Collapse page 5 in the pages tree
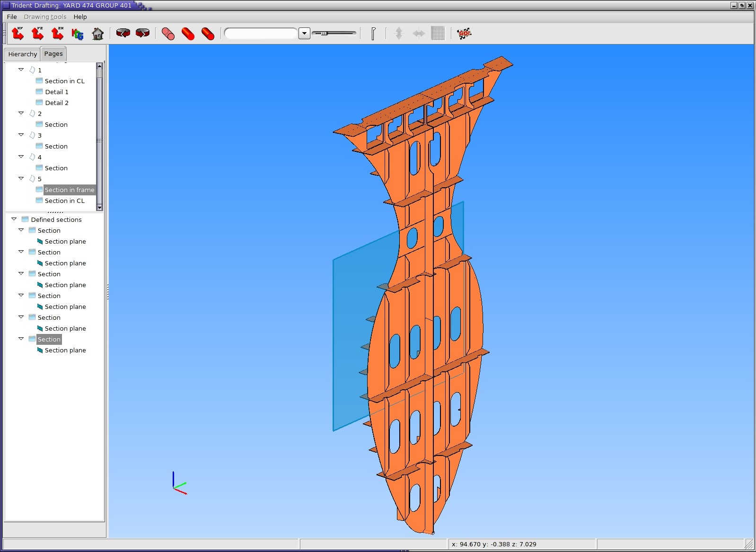Viewport: 756px width, 552px height. click(x=21, y=178)
